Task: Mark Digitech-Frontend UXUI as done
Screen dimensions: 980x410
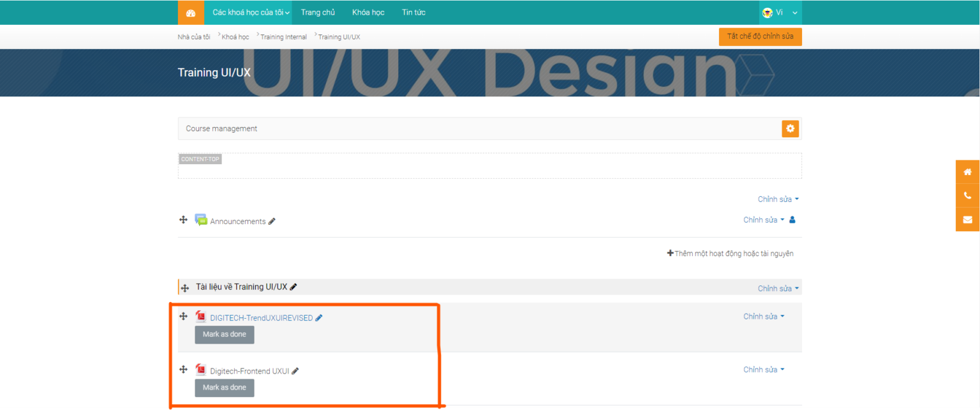Action: (224, 388)
